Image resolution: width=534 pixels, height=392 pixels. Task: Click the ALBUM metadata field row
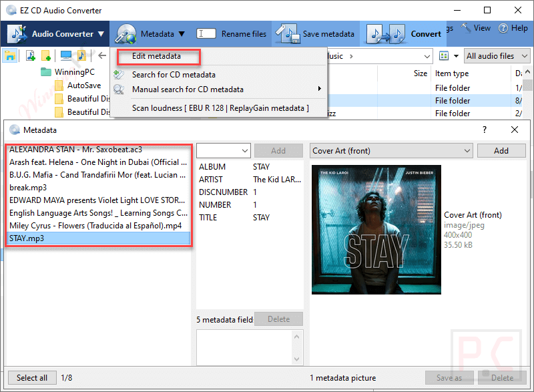click(250, 167)
